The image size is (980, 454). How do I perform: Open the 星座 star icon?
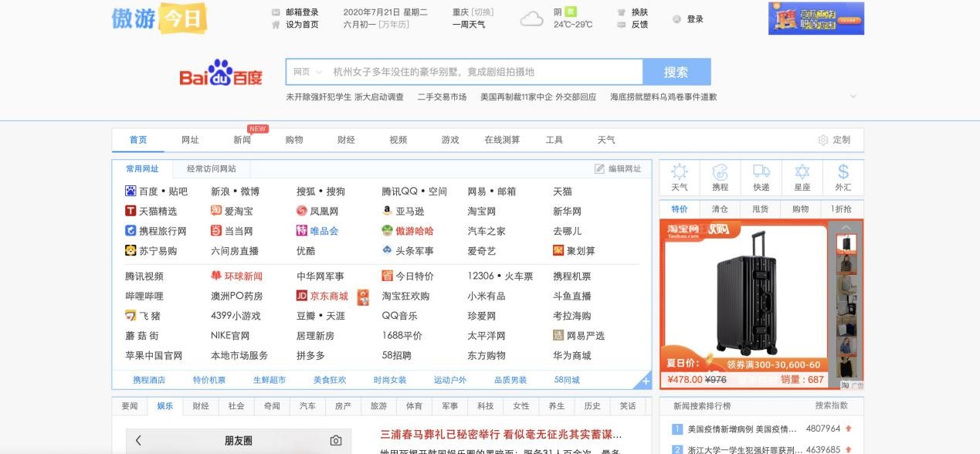pyautogui.click(x=802, y=171)
